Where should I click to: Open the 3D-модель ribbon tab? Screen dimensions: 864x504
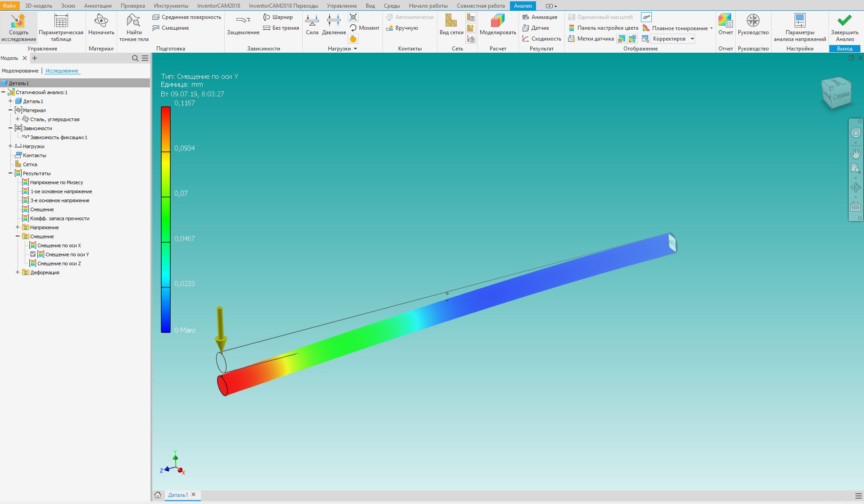pyautogui.click(x=39, y=6)
